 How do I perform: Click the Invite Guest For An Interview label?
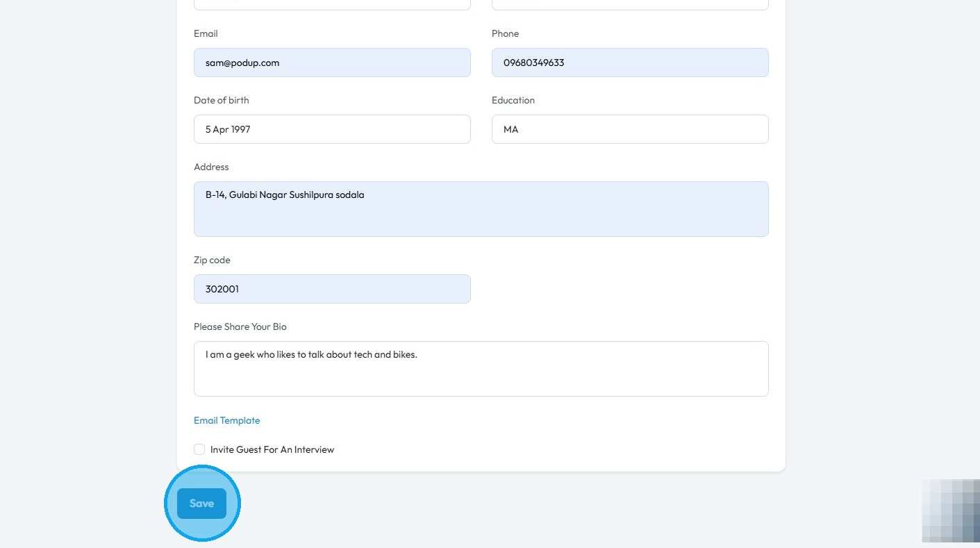click(x=272, y=449)
